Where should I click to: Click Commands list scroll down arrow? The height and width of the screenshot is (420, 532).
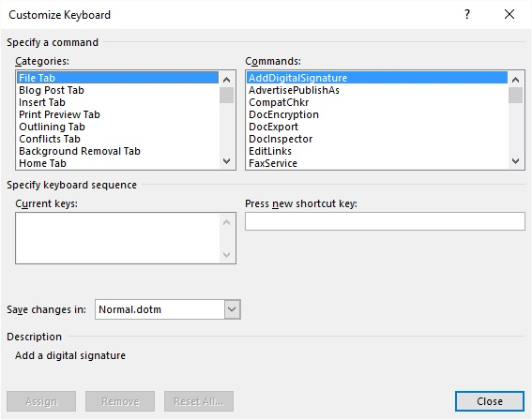point(515,161)
